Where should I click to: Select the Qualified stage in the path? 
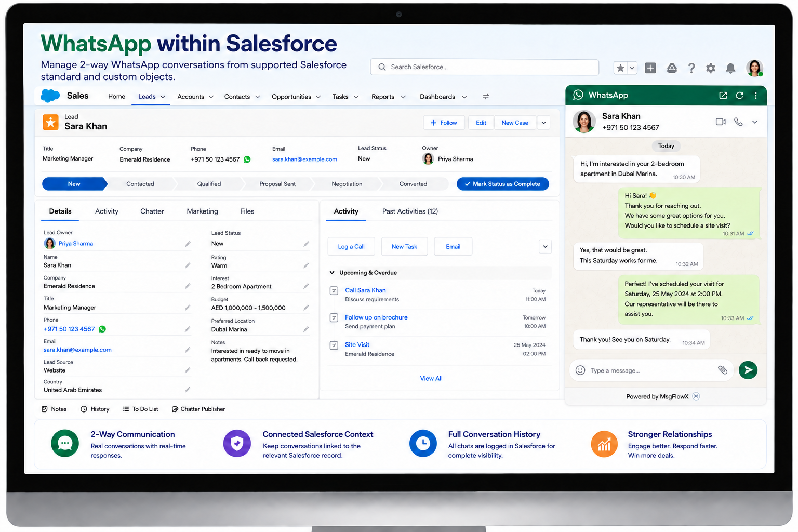(209, 184)
